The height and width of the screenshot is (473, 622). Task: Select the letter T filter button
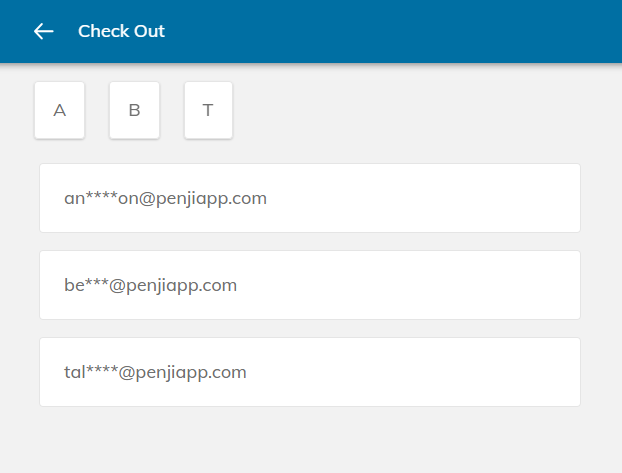pos(208,110)
